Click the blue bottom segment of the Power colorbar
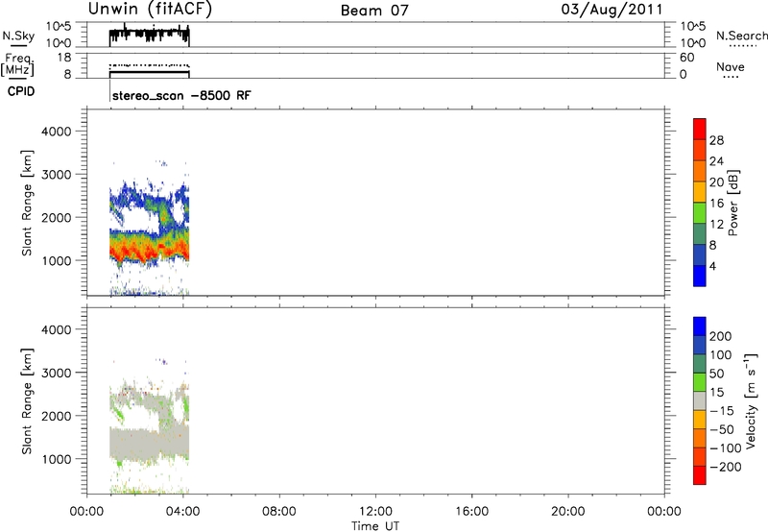Viewport: 768px width, 532px height. coord(700,276)
